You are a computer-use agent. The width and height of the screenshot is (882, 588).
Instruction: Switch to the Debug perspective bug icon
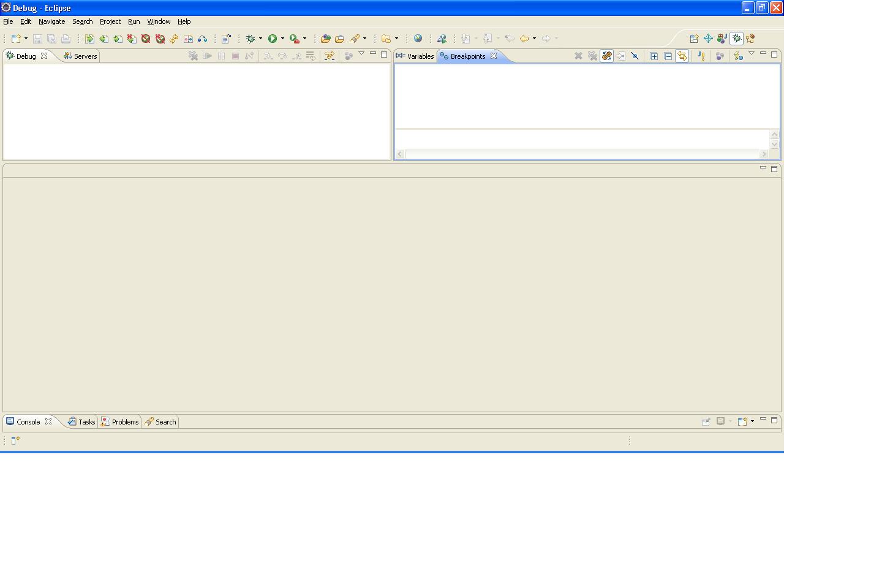pos(737,39)
